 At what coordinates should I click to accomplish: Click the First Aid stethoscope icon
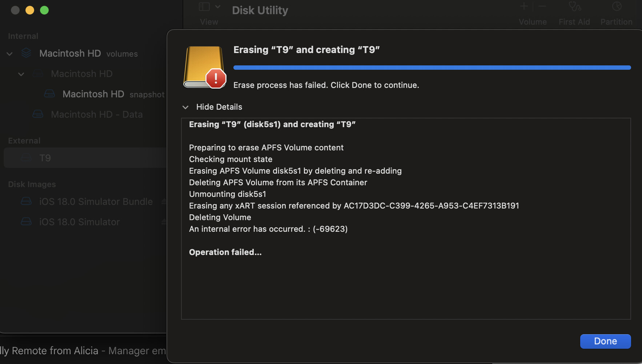click(x=575, y=6)
